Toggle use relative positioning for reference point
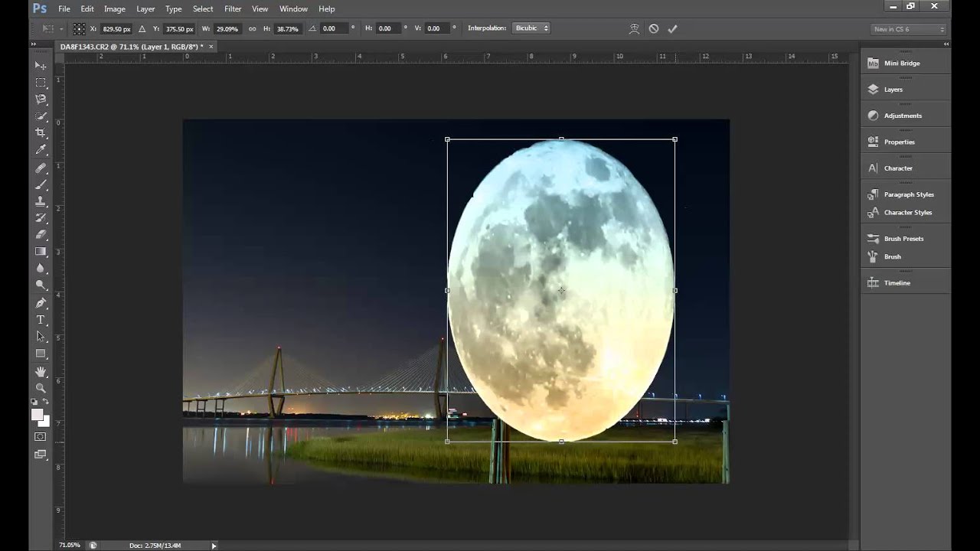980x551 pixels. (x=142, y=28)
